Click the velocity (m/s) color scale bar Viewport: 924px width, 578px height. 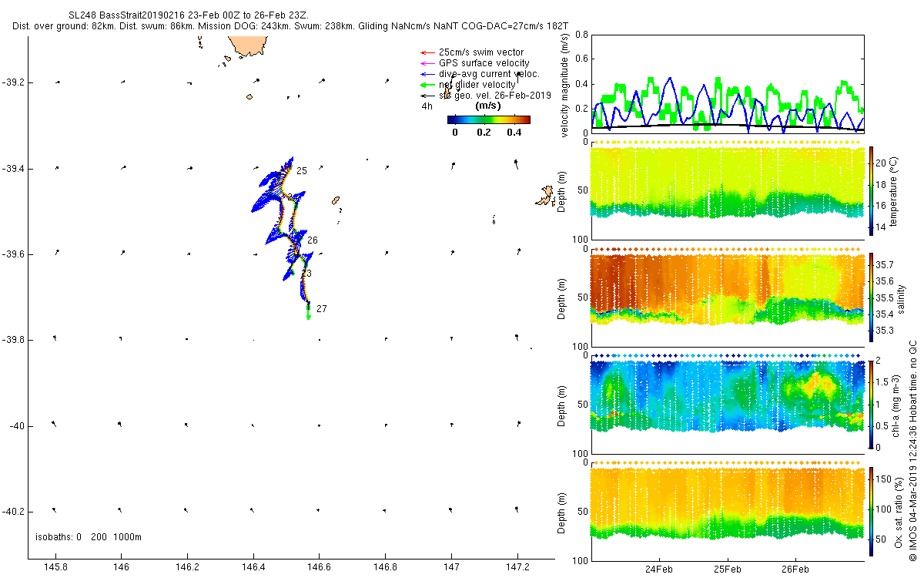(x=489, y=119)
